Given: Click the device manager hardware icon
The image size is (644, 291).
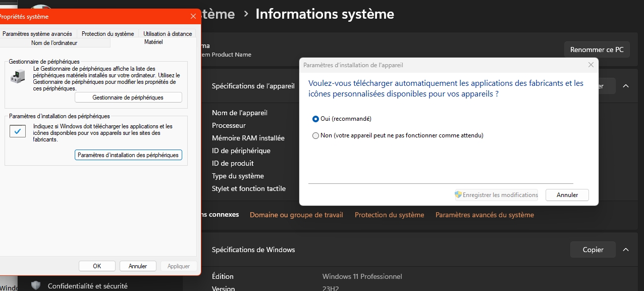Looking at the screenshot, I should [17, 76].
